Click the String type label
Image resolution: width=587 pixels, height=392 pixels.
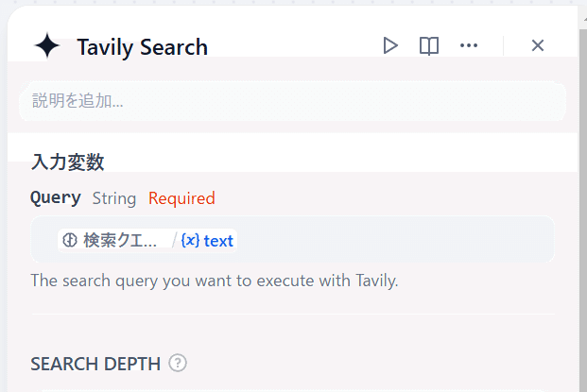pos(114,198)
